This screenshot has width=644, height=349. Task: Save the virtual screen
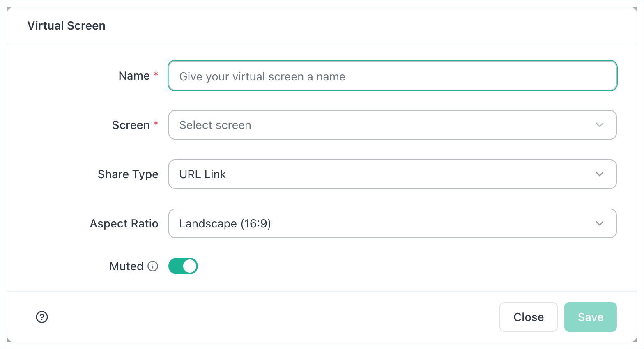[591, 317]
